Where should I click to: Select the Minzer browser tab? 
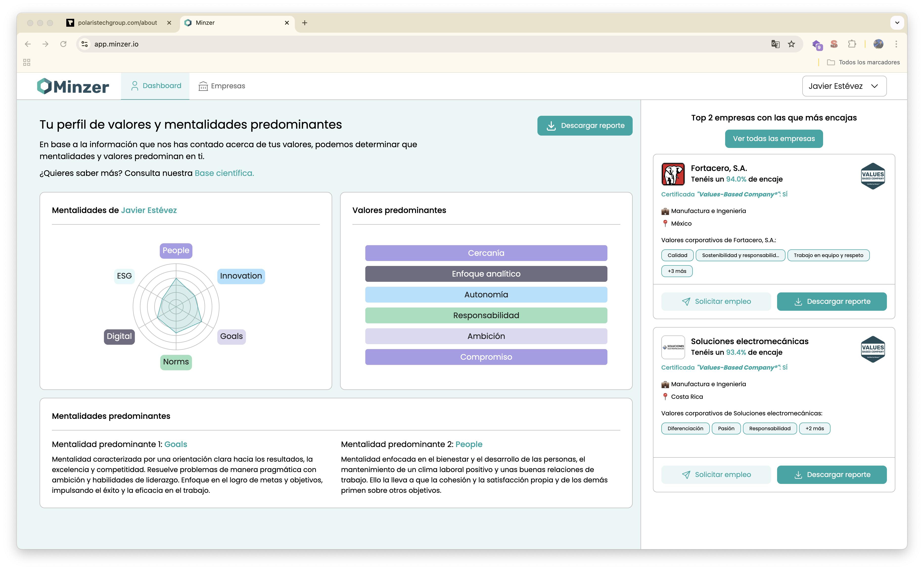pos(237,23)
